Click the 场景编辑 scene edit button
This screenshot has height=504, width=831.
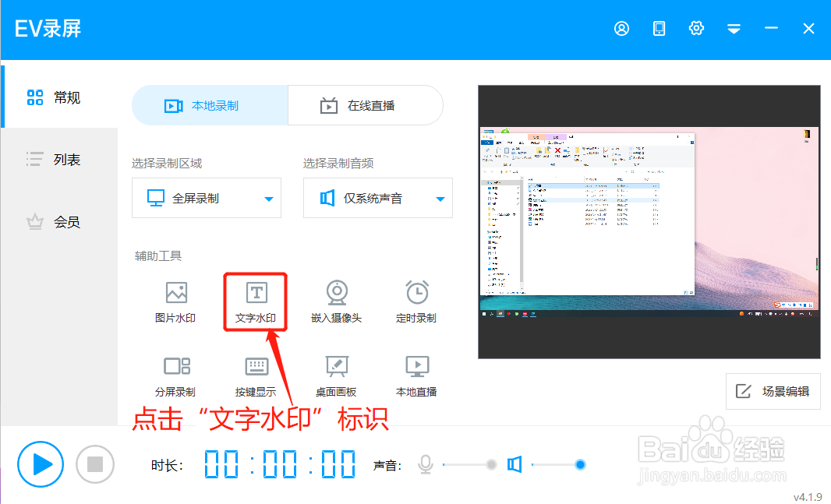tap(773, 391)
